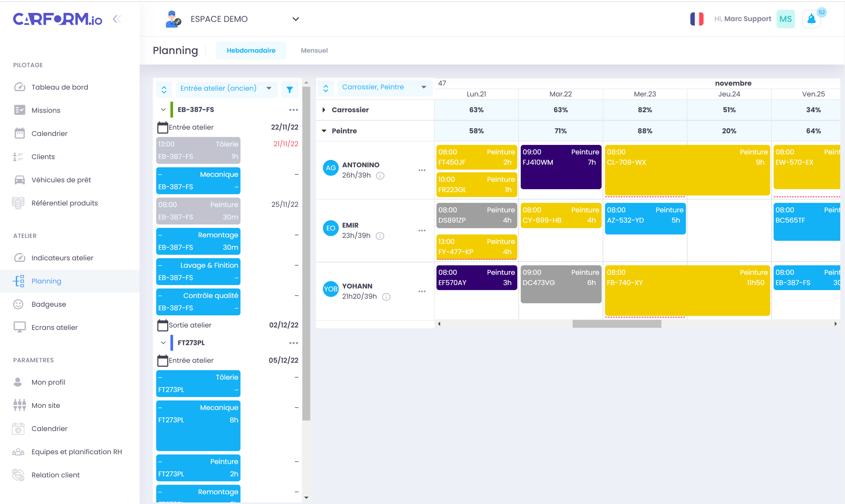Click the filter funnel icon

pos(289,90)
